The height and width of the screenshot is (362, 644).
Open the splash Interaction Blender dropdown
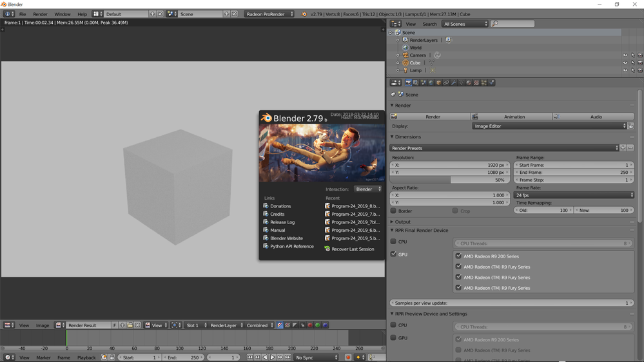click(368, 189)
